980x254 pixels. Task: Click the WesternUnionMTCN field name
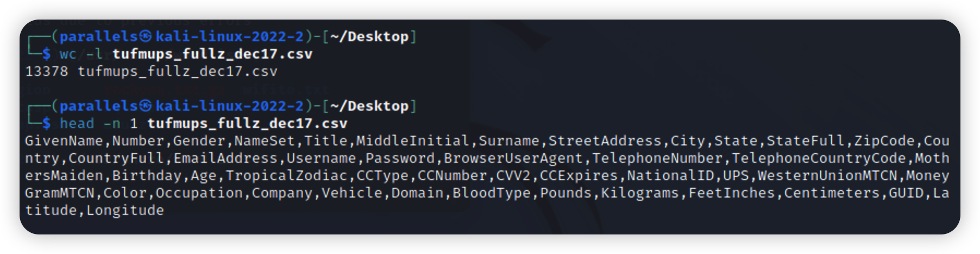pyautogui.click(x=827, y=176)
